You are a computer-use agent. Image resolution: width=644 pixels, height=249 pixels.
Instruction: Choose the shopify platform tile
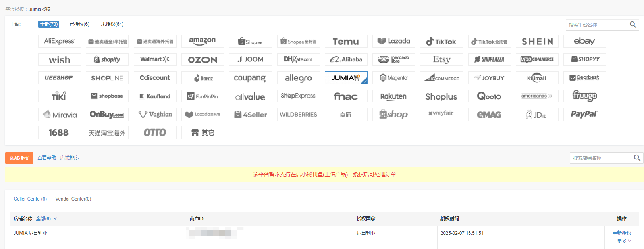pos(107,59)
